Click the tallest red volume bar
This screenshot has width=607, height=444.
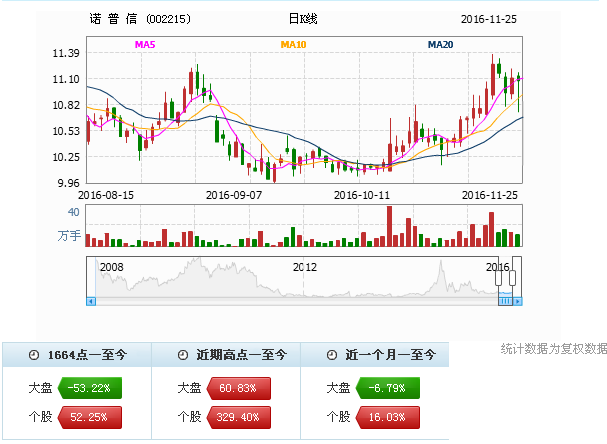[x=389, y=226]
